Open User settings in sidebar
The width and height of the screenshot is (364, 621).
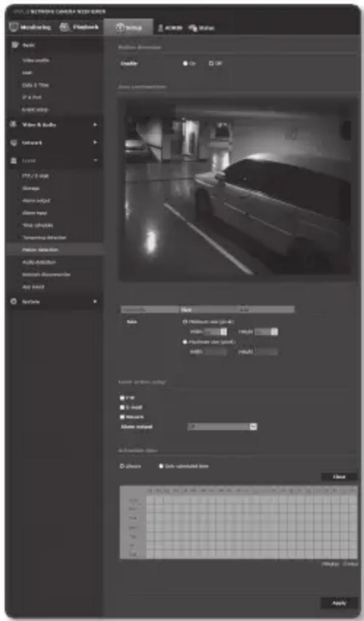point(27,73)
